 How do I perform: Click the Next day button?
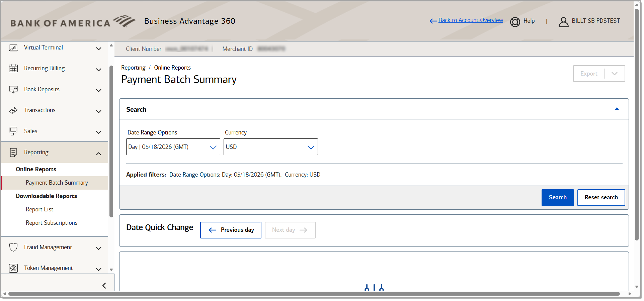[290, 230]
